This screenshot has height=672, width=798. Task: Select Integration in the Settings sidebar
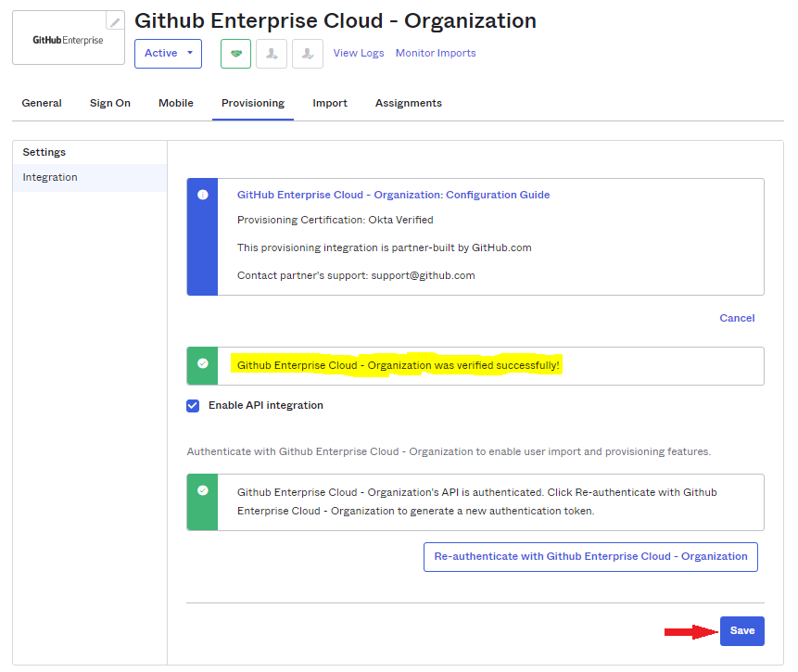tap(50, 178)
